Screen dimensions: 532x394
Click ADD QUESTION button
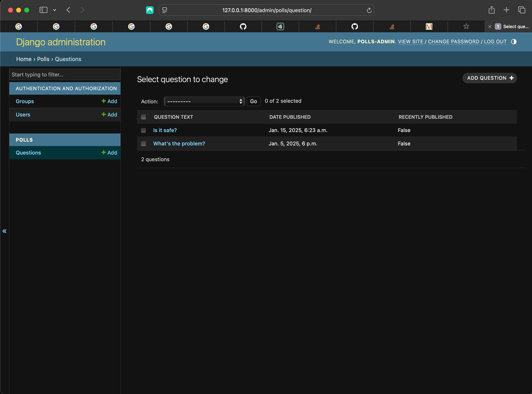[490, 78]
